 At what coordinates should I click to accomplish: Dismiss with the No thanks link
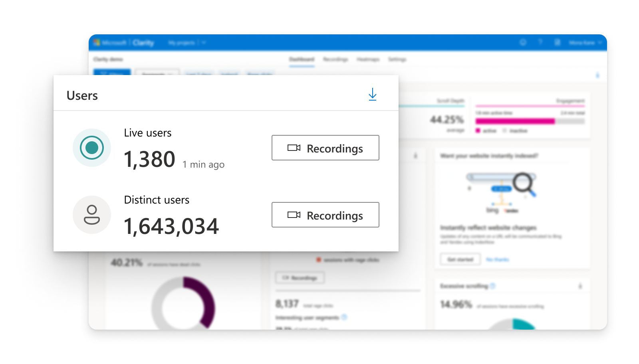pyautogui.click(x=497, y=259)
